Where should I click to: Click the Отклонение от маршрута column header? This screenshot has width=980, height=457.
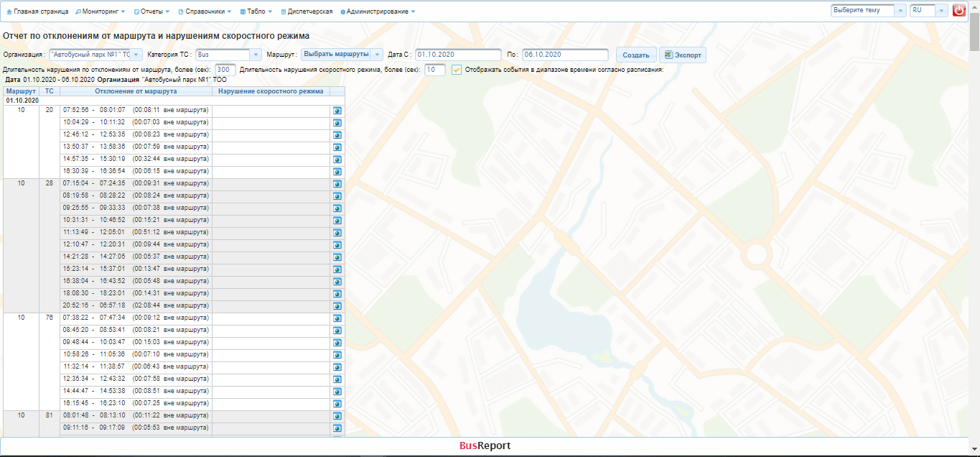136,91
